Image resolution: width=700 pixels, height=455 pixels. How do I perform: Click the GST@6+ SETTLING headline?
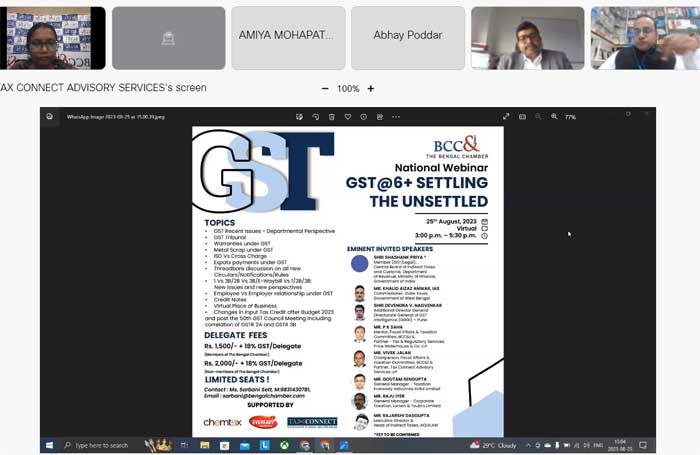[x=417, y=183]
